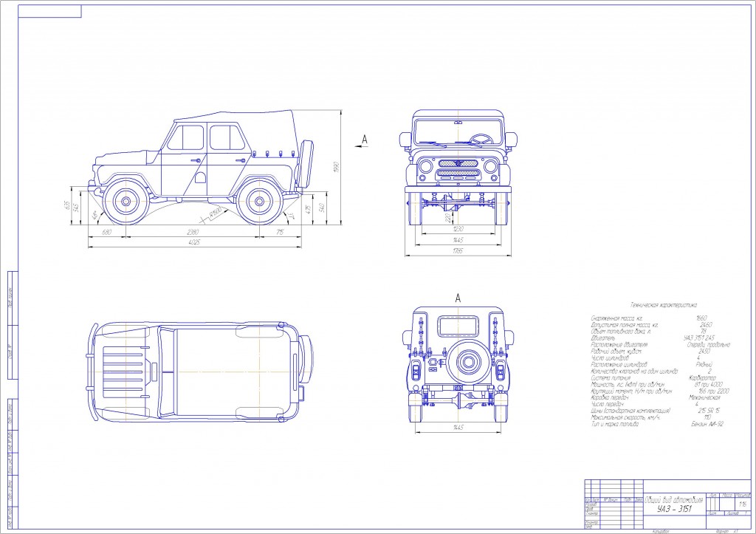756x534 pixels.
Task: Click the side view dimension "545"
Action: [76, 208]
